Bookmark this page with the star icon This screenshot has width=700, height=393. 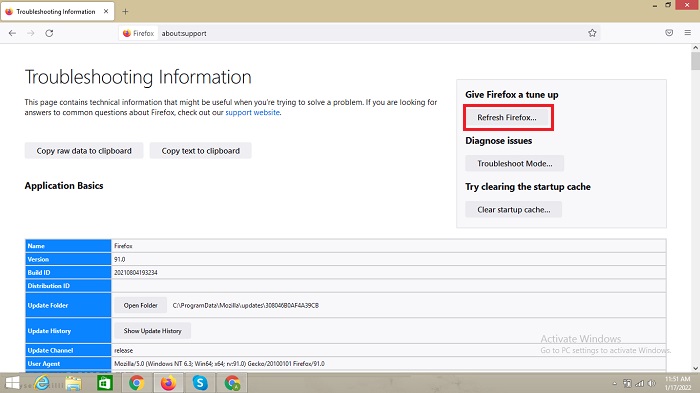pos(592,33)
